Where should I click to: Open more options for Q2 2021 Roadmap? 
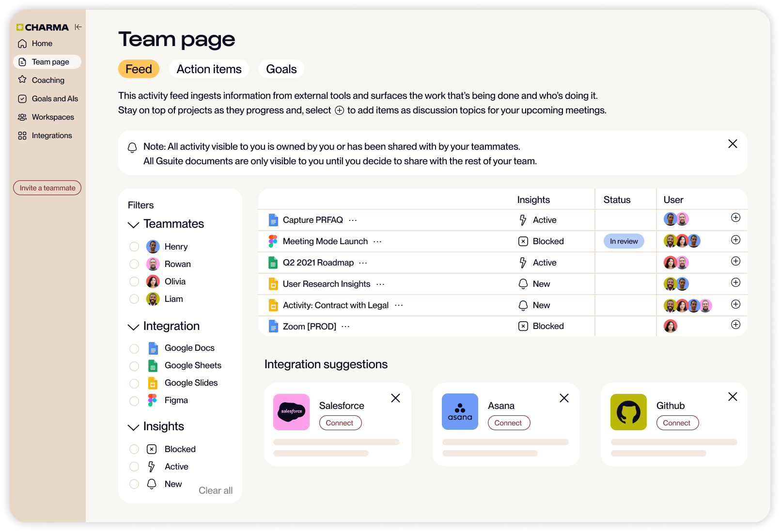363,263
